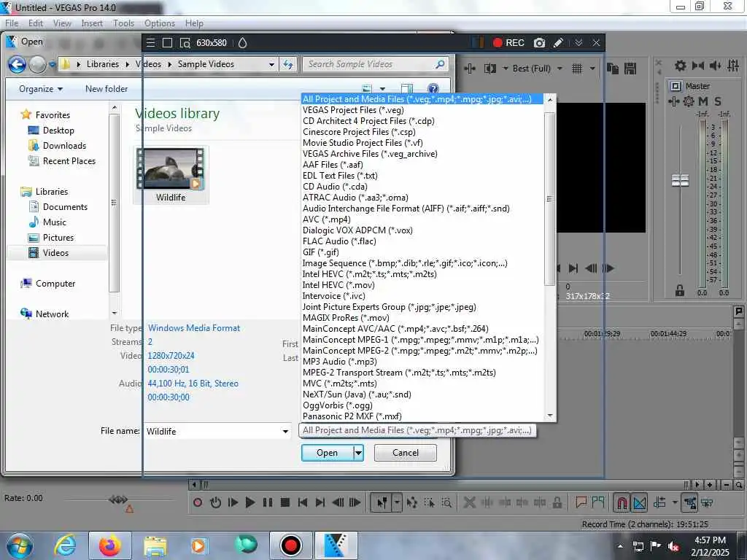Refresh the Sample Videos folder location
This screenshot has height=560, width=747.
click(287, 64)
